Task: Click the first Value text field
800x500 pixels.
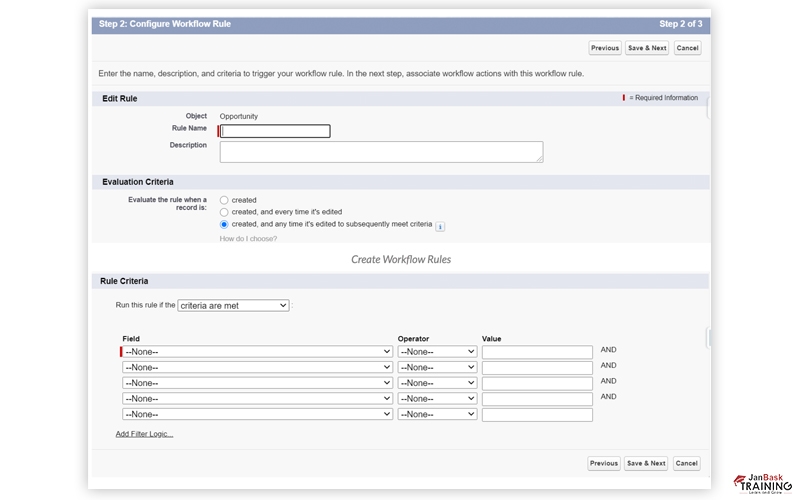Action: (537, 352)
